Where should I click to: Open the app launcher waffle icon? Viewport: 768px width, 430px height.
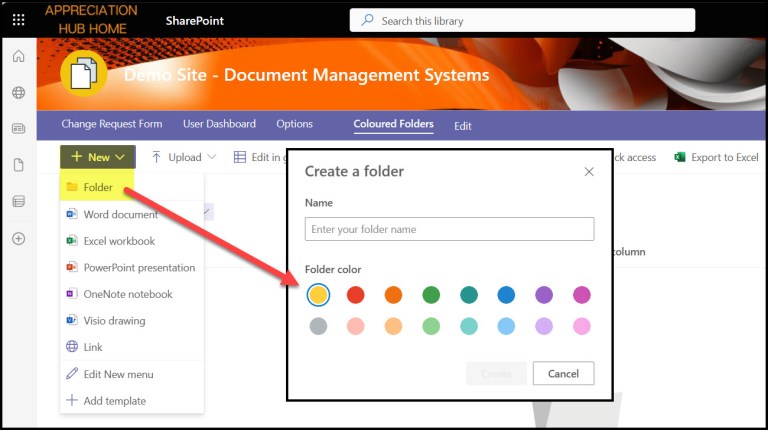[x=19, y=20]
